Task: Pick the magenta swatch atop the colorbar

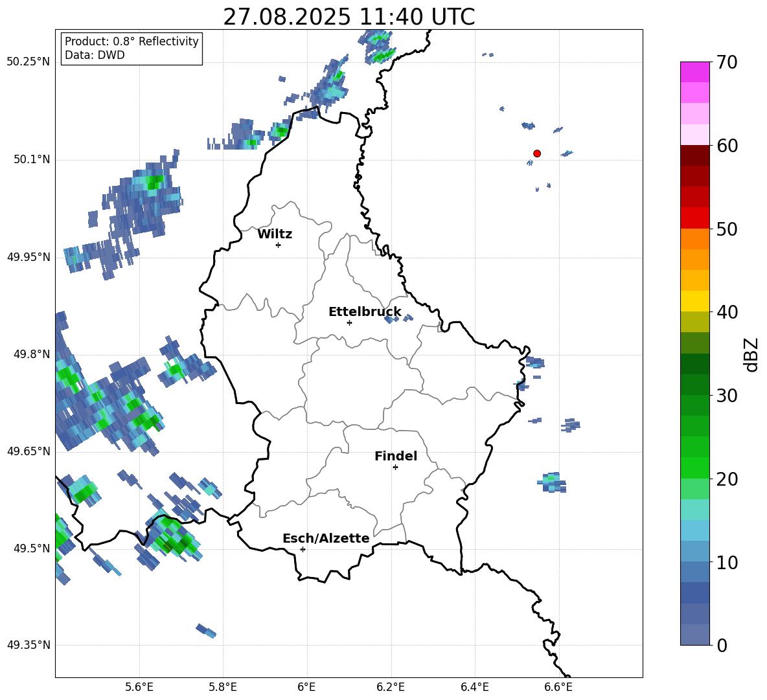Action: click(694, 72)
